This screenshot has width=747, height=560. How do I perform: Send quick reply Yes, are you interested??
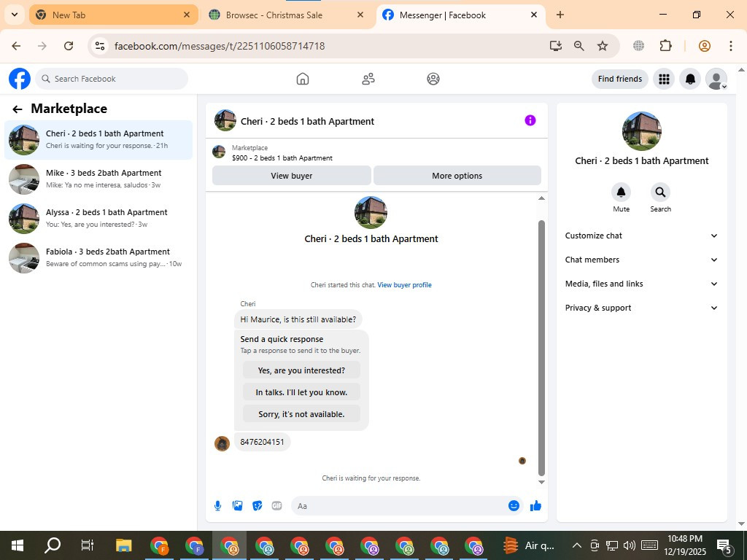point(301,370)
